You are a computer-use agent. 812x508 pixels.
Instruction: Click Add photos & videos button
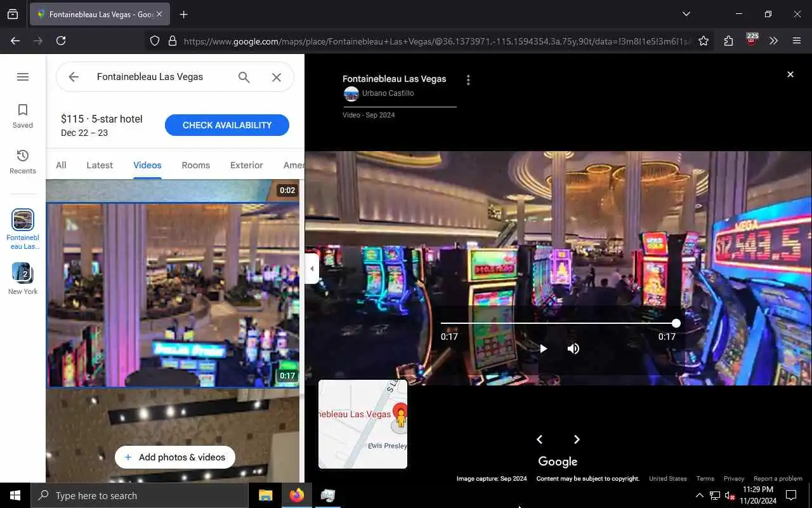point(175,457)
